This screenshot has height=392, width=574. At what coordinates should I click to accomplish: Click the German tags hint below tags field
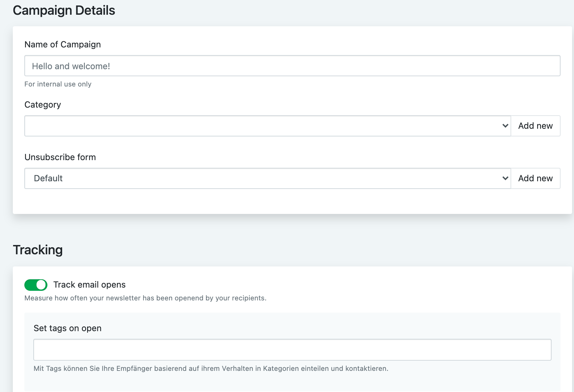click(211, 369)
